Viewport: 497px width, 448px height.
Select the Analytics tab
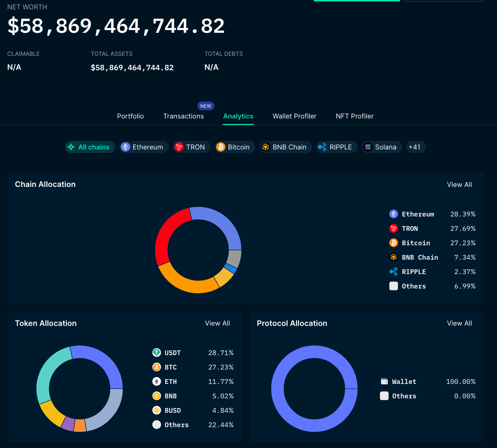pos(238,116)
